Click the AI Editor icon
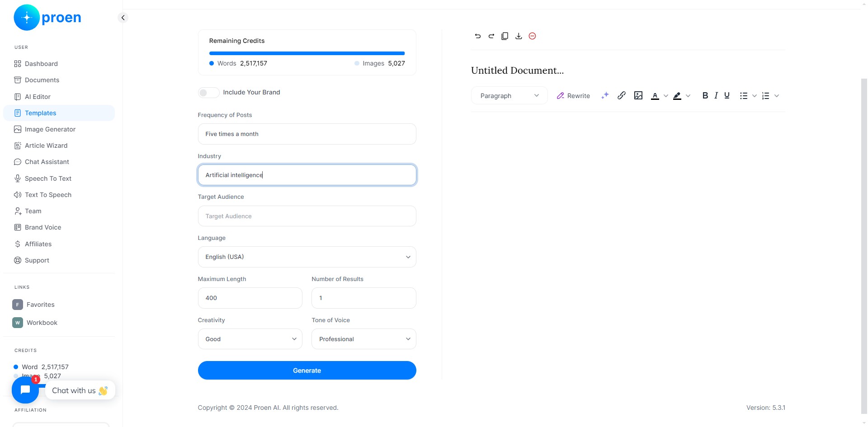Image resolution: width=868 pixels, height=427 pixels. [18, 97]
